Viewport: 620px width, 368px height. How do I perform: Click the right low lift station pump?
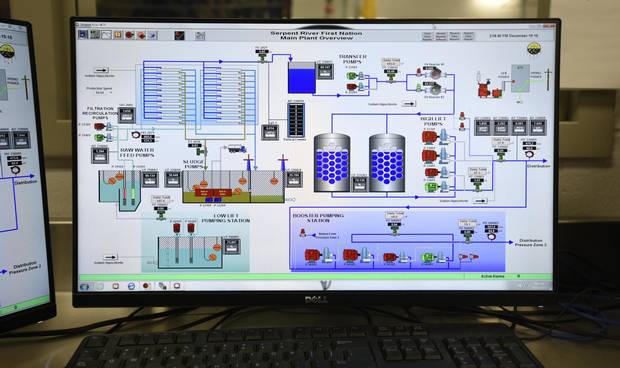coord(191,228)
